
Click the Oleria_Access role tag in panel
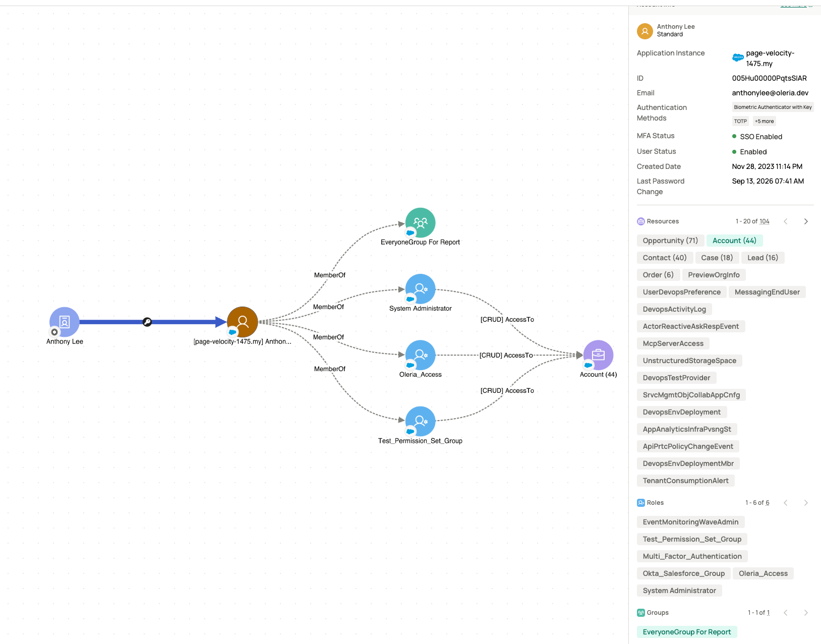click(x=763, y=573)
